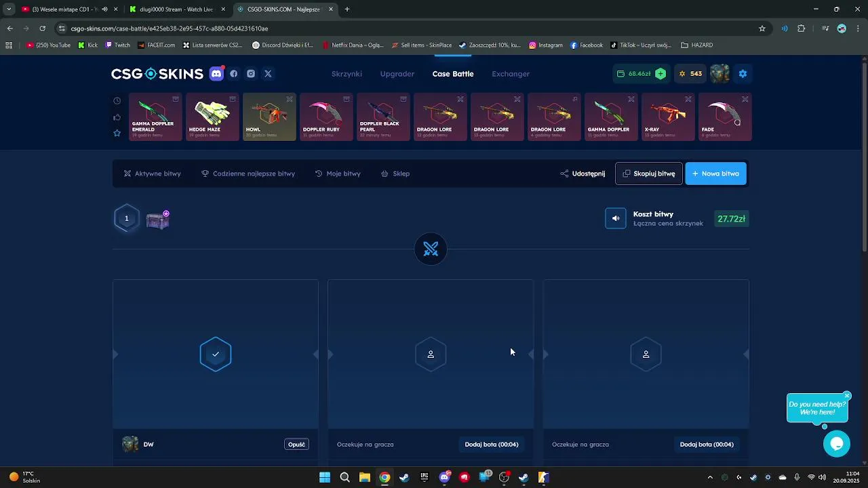Open the Discord taskbar icon

click(445, 477)
